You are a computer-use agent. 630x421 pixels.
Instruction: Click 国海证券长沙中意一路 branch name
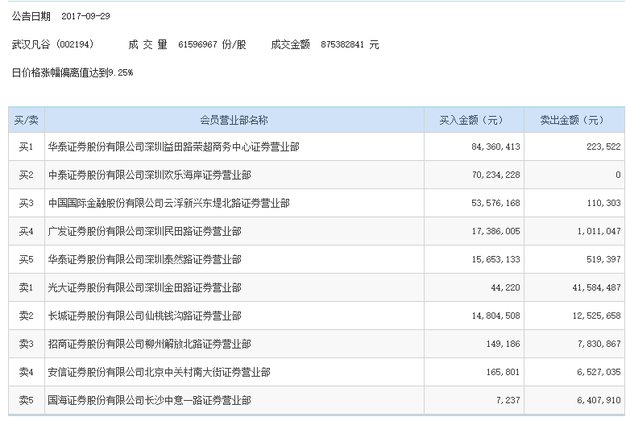point(149,400)
